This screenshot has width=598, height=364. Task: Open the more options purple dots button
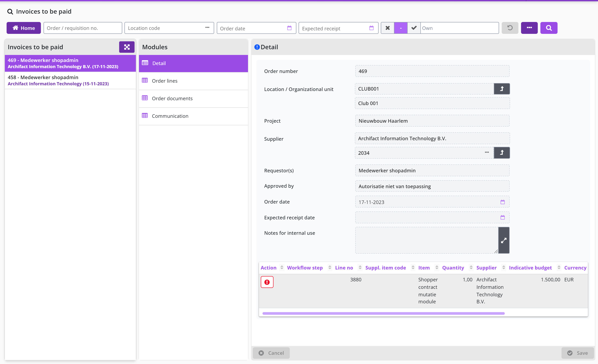coord(529,28)
